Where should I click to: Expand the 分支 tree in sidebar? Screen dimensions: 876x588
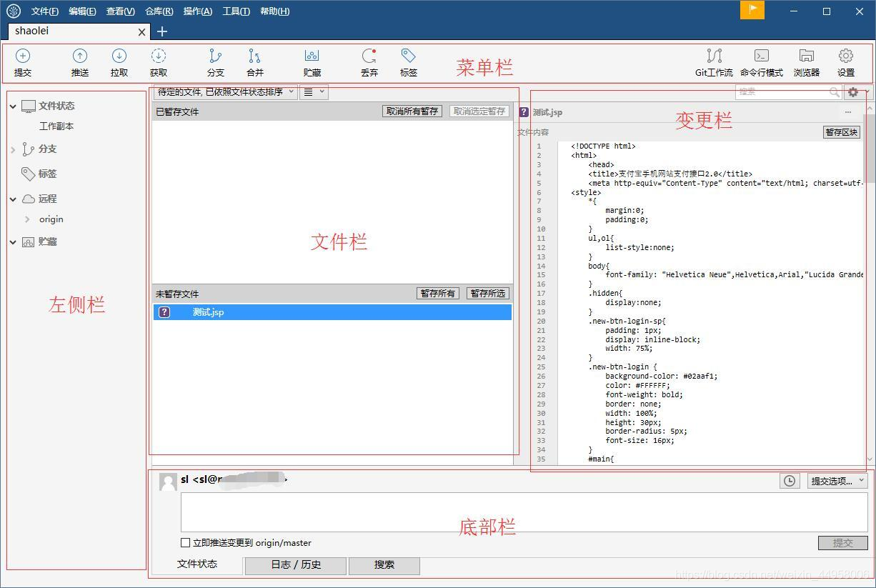click(x=13, y=149)
